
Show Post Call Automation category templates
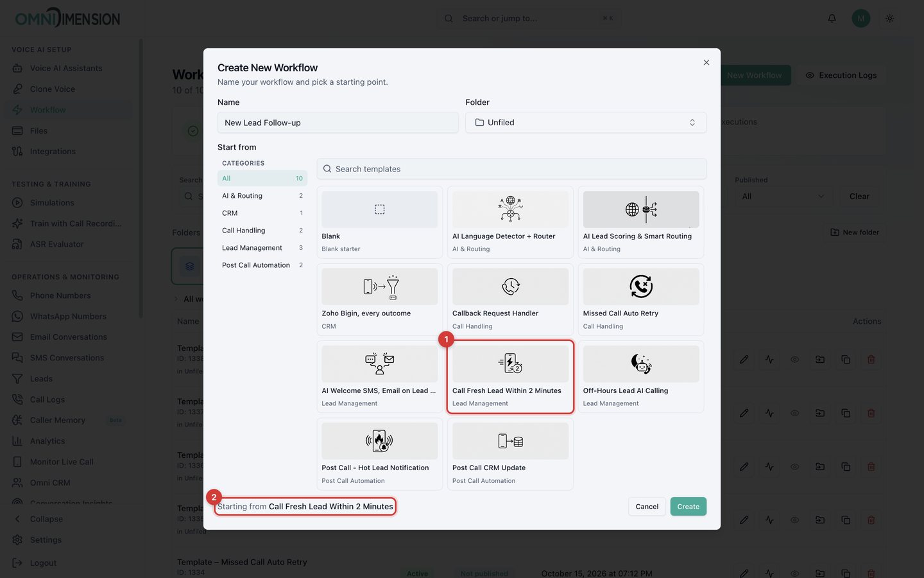pos(262,265)
